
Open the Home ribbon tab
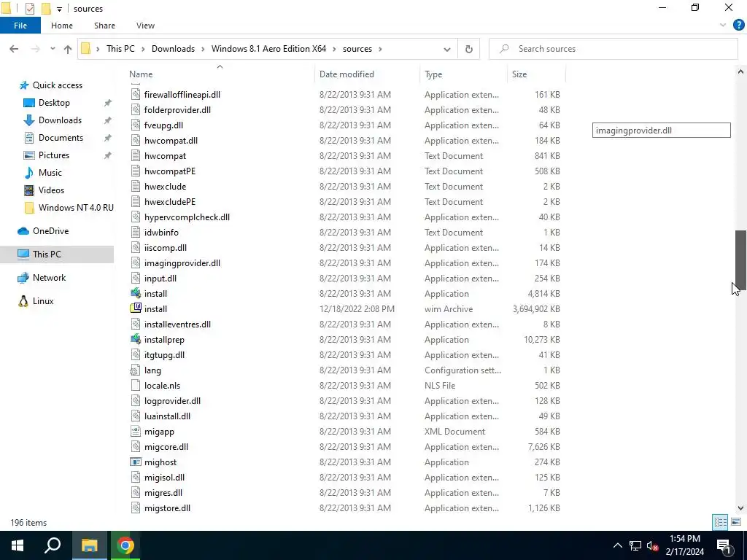coord(62,26)
